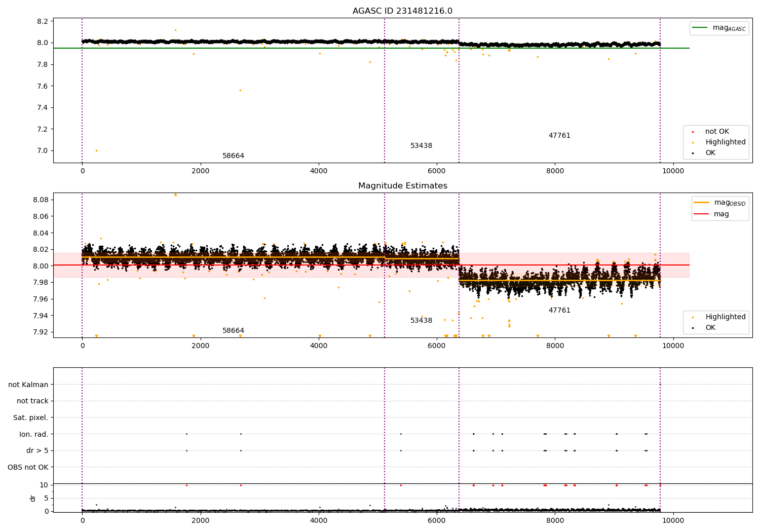Viewport: 760px width, 532px height.
Task: Click the 8.00 y-axis tick in middle plot
Action: pos(41,266)
